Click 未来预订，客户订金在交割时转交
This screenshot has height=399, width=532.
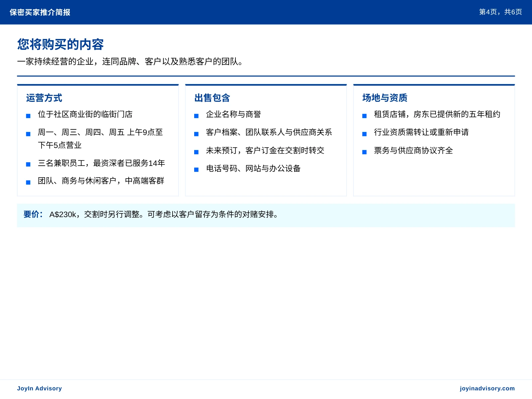click(x=265, y=151)
